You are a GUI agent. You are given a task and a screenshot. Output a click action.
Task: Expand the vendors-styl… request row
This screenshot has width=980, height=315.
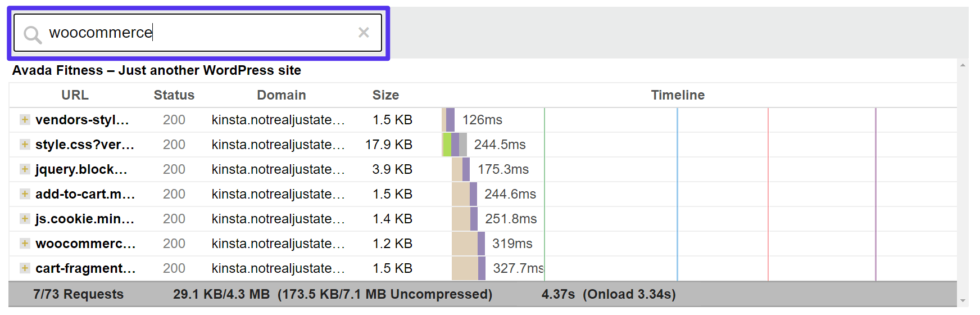click(25, 120)
